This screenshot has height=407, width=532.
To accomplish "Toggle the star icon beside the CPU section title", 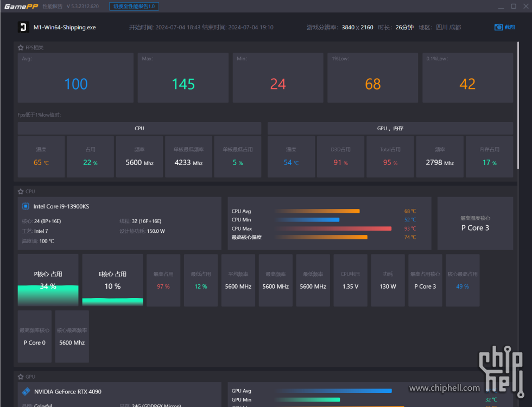I will point(21,192).
